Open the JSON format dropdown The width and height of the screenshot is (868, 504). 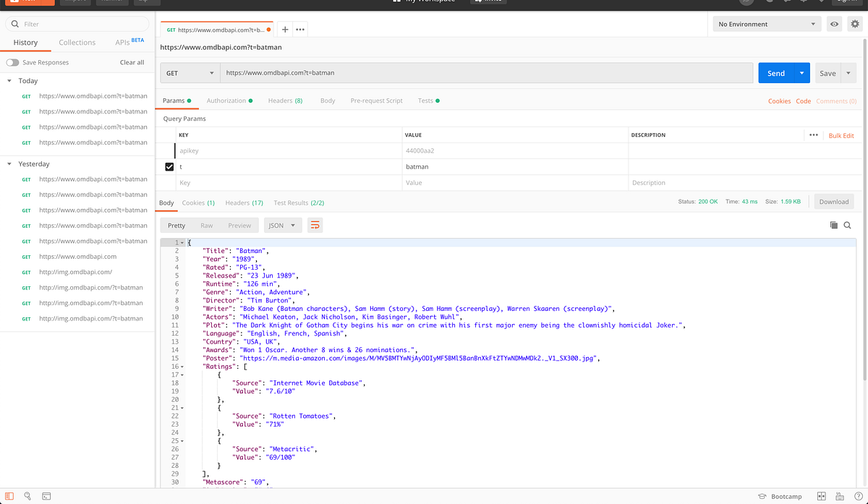tap(282, 225)
